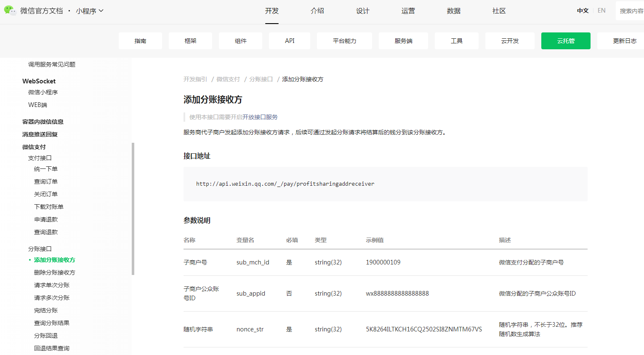Screen dimensions: 644x355
Task: Select the 支付接口 sidebar group
Action: point(40,158)
